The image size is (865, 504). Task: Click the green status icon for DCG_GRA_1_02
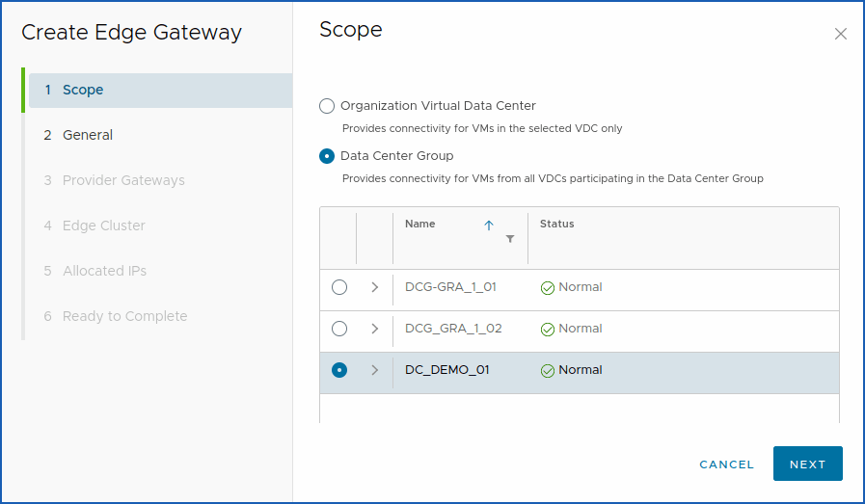click(547, 330)
